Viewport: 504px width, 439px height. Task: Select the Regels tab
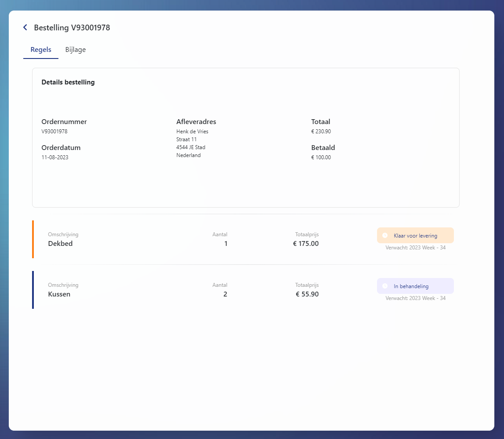(x=41, y=50)
